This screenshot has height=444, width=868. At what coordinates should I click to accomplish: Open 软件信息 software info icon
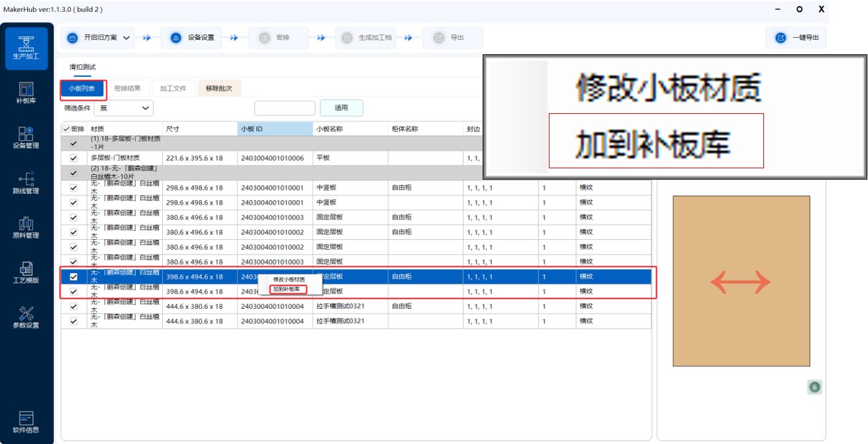pos(26,422)
